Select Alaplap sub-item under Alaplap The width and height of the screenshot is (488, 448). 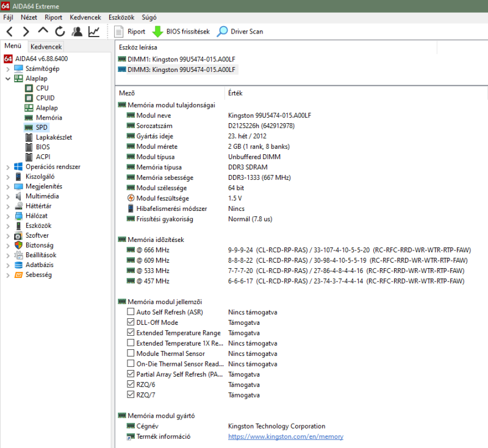47,108
